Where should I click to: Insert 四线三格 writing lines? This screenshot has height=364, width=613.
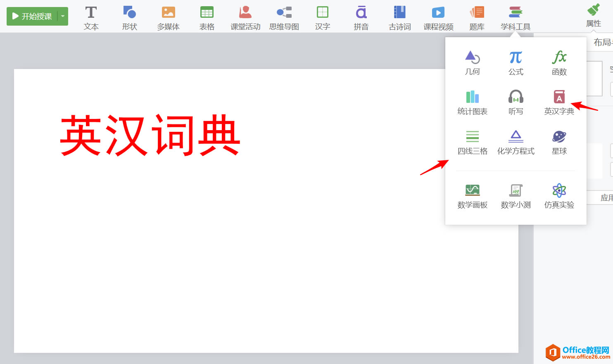(472, 142)
